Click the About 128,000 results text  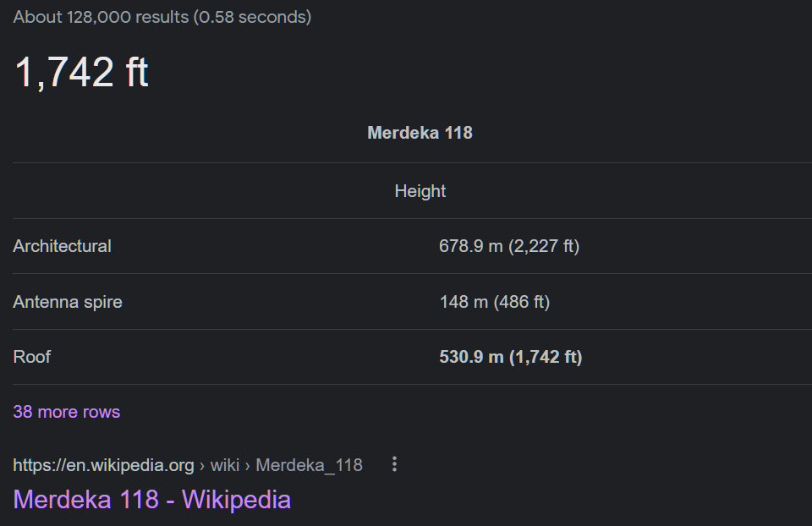(101, 17)
